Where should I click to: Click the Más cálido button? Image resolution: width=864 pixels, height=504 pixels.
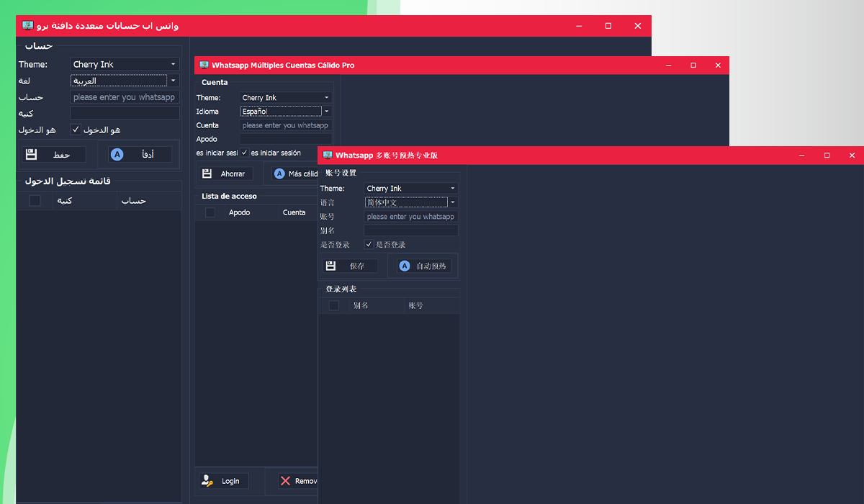(295, 174)
